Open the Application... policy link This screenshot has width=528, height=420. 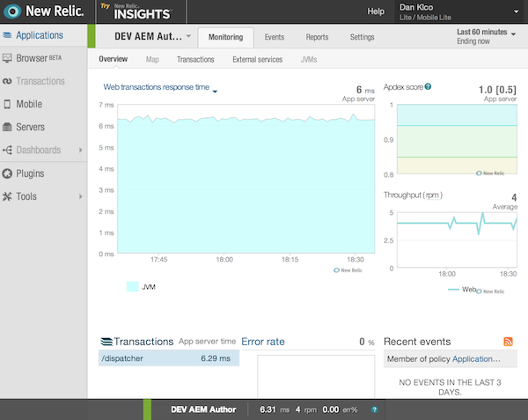click(x=476, y=359)
